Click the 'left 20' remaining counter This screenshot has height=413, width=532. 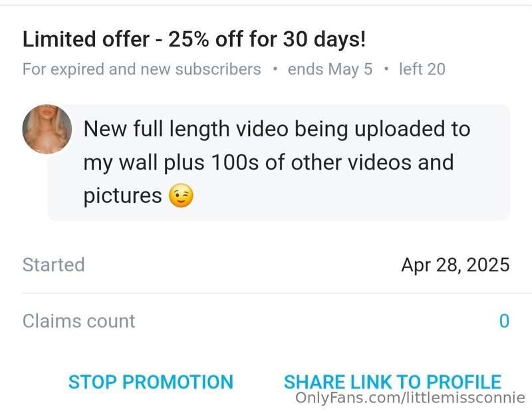pyautogui.click(x=422, y=69)
